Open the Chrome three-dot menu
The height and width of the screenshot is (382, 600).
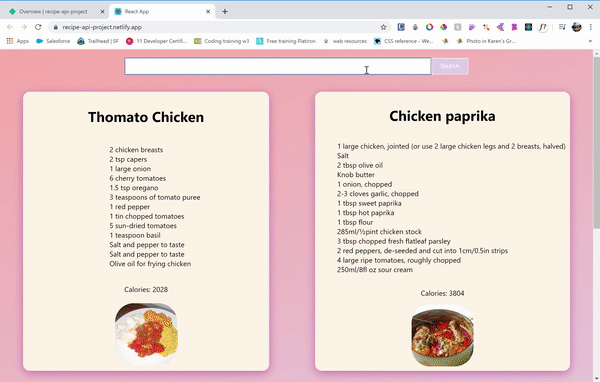(x=591, y=27)
